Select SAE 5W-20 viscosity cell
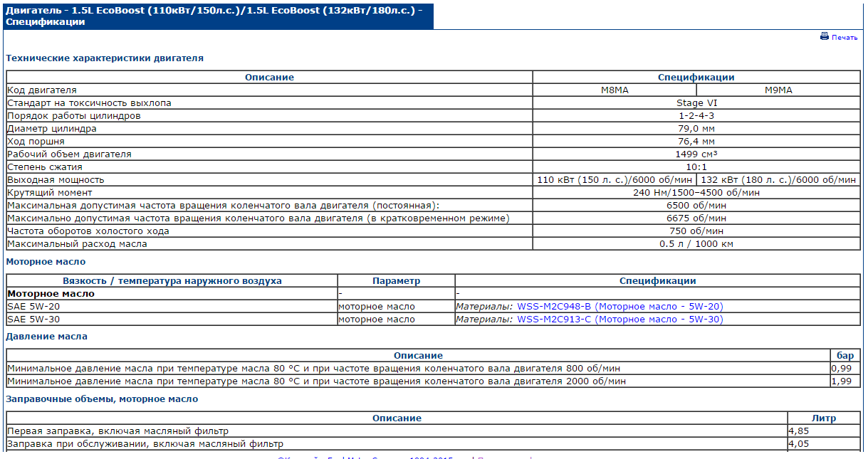Screen dimensions: 868x459 point(172,307)
